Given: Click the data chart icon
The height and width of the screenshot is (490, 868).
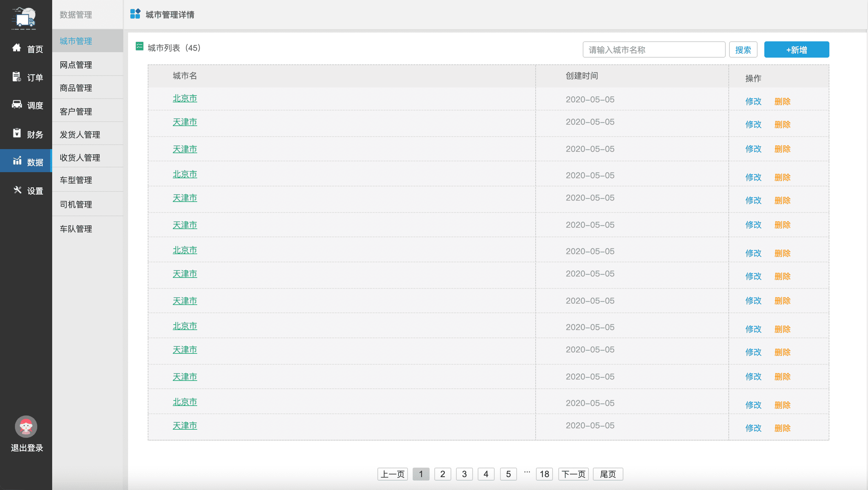Looking at the screenshot, I should pyautogui.click(x=17, y=161).
